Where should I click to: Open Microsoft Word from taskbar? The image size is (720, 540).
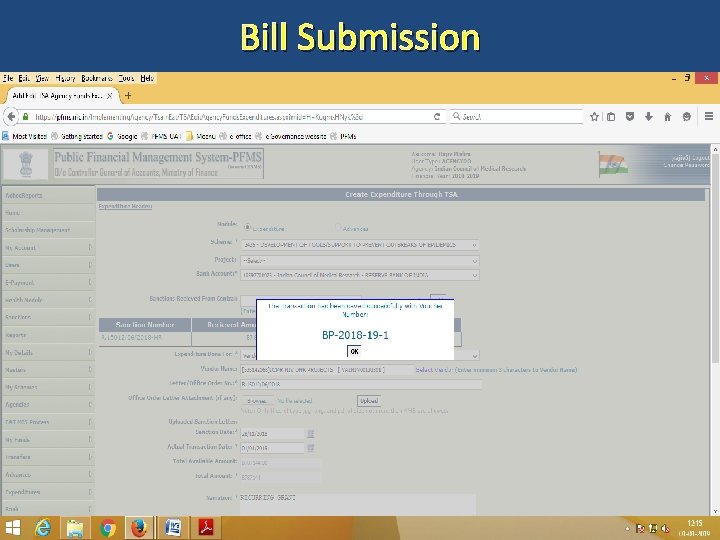coord(173,528)
